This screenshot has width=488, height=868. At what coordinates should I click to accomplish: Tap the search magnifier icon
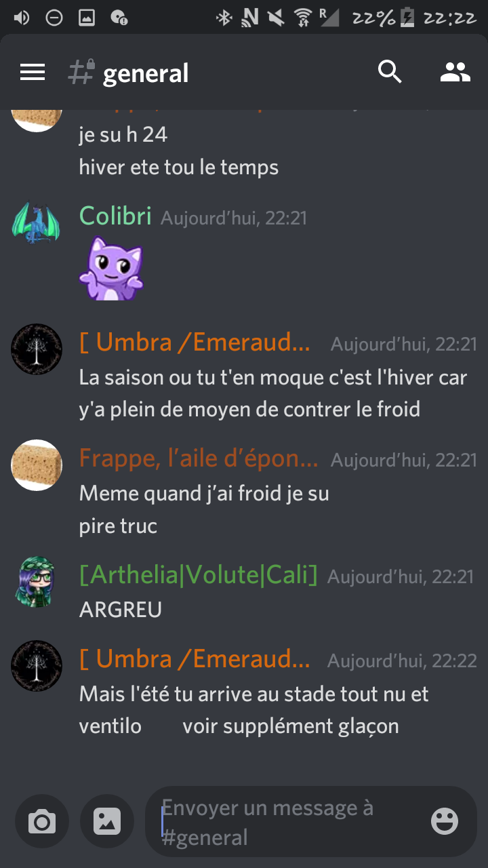tap(390, 71)
